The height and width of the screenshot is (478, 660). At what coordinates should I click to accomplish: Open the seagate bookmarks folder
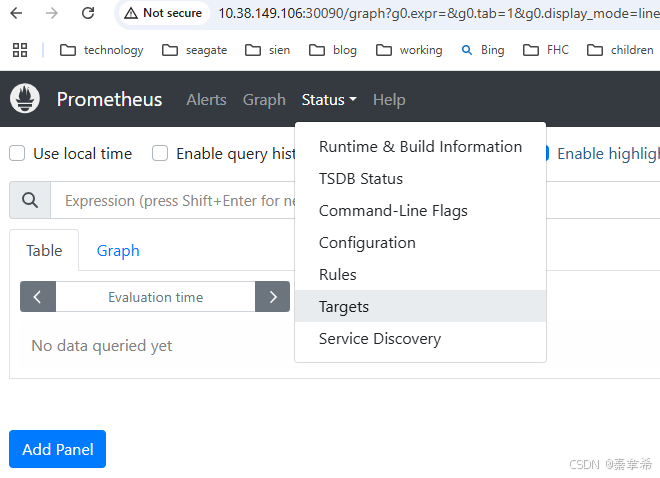tap(194, 50)
